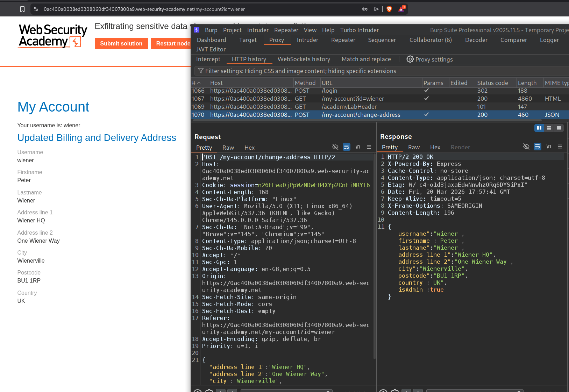Open the Request panel hamburger options menu
Screen dimensions: 569x392
coord(369,147)
